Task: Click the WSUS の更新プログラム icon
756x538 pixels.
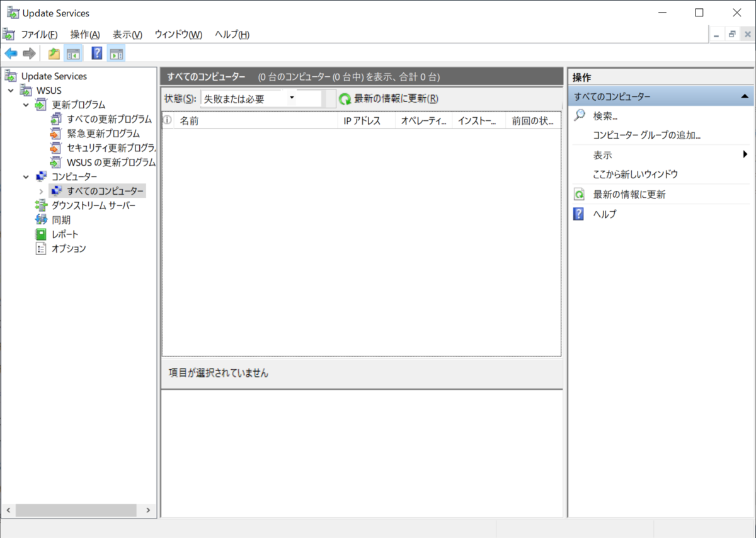Action: coord(56,163)
